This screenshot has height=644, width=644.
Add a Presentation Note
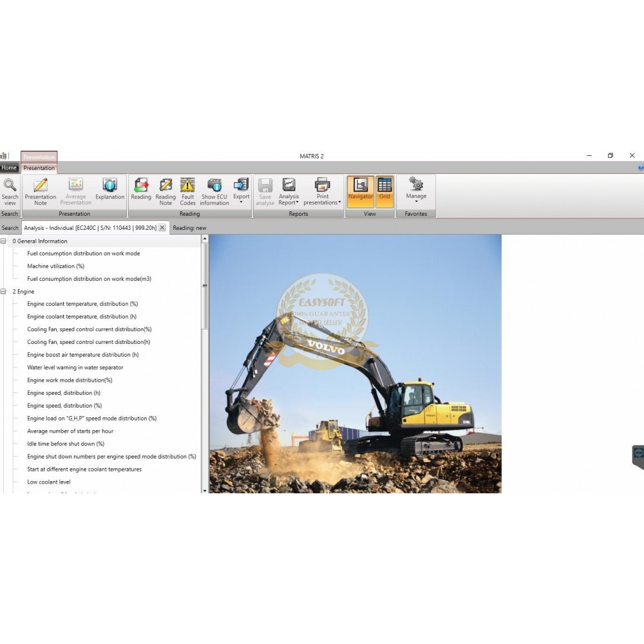pos(40,192)
